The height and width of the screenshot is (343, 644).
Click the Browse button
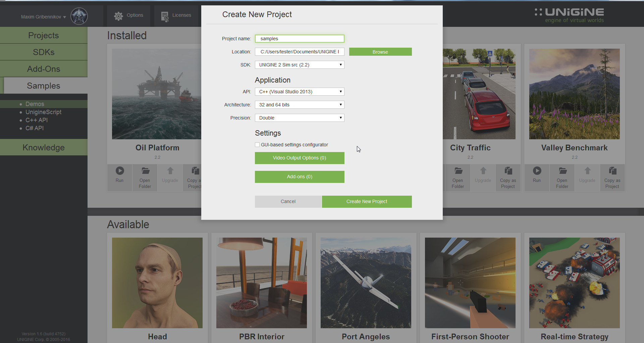pyautogui.click(x=380, y=52)
